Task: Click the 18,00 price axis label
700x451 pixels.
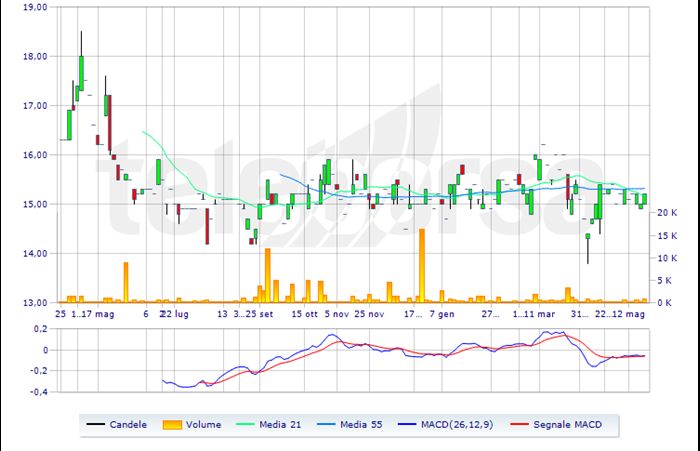Action: pyautogui.click(x=35, y=56)
